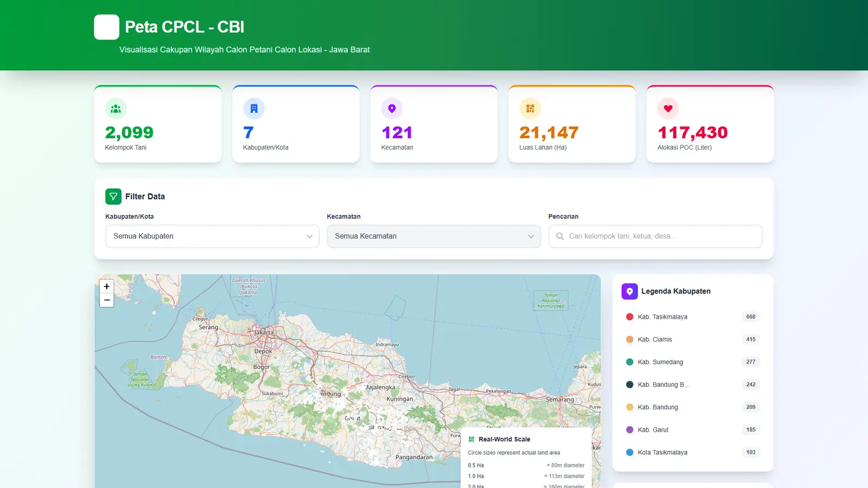Click the Cari kelompok tani search field
The width and height of the screenshot is (868, 488).
click(x=655, y=236)
